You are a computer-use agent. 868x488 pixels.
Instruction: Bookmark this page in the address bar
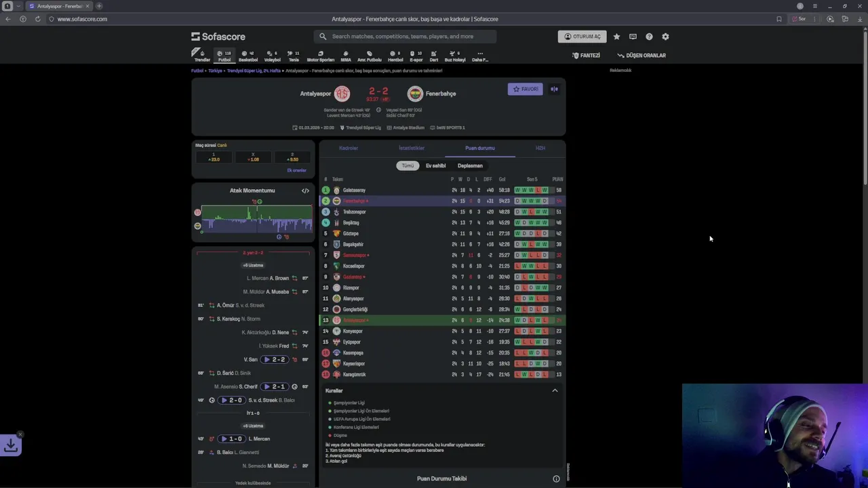click(x=779, y=19)
